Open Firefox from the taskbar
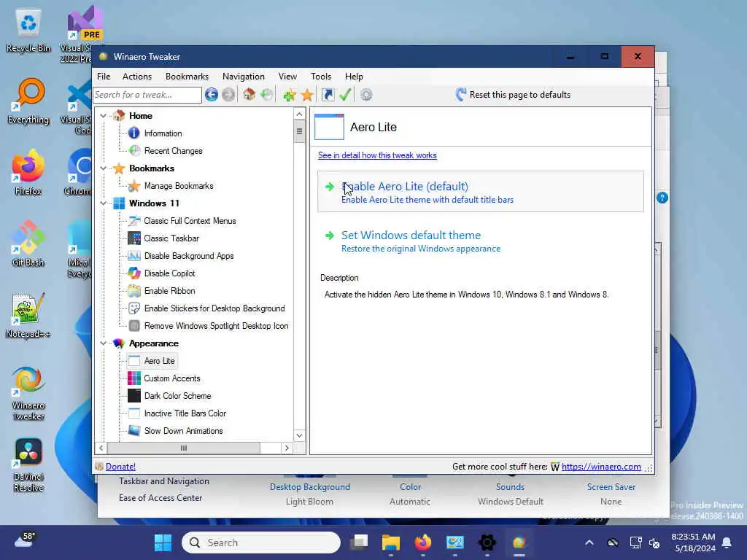This screenshot has height=560, width=747. pyautogui.click(x=422, y=542)
